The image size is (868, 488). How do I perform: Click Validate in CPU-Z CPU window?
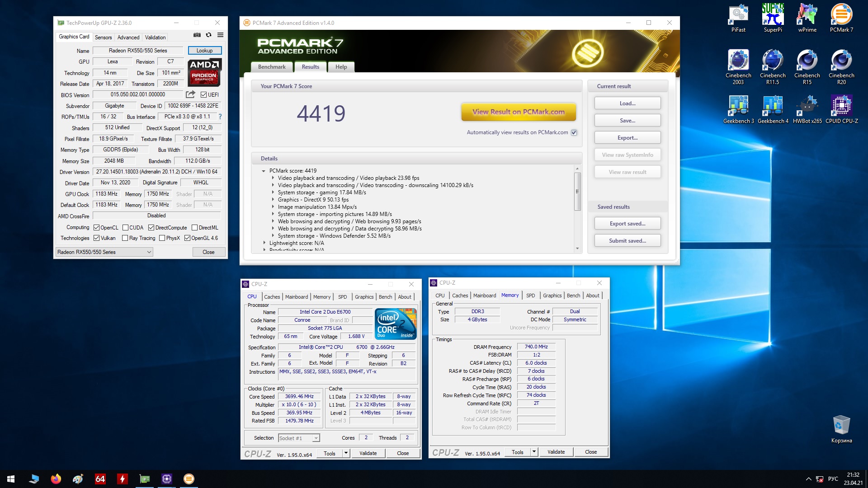[x=368, y=453]
